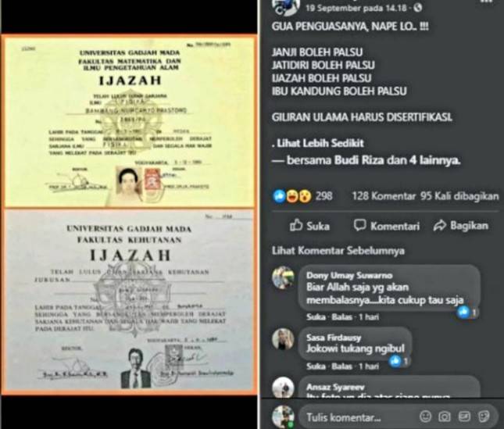Click like reaction count on Sasa's comment
Screen dimensions: 504x429
click(x=400, y=361)
